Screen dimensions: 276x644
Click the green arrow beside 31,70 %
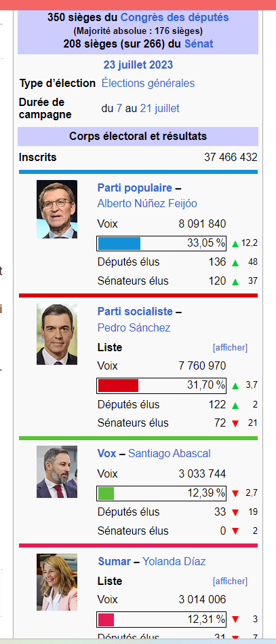235,386
